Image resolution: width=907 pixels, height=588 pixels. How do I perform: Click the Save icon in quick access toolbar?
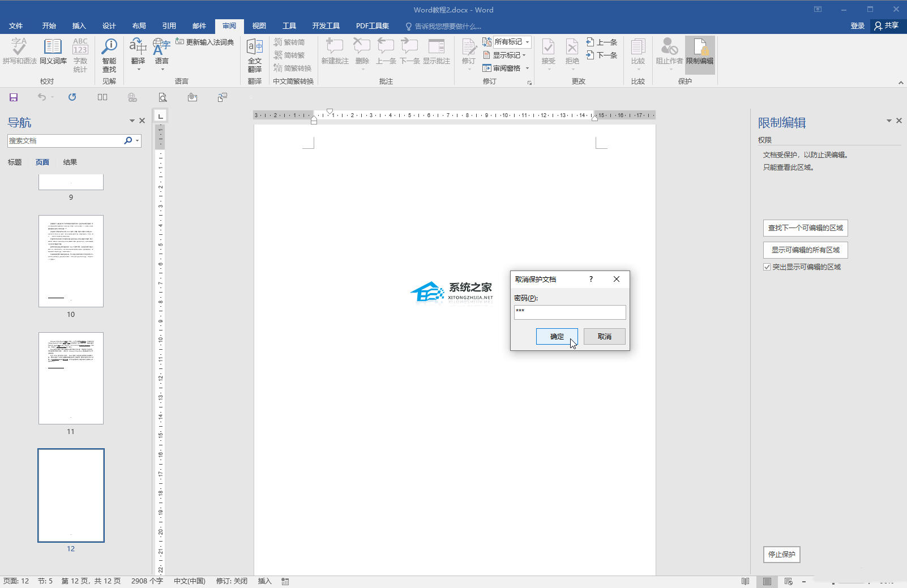(14, 97)
